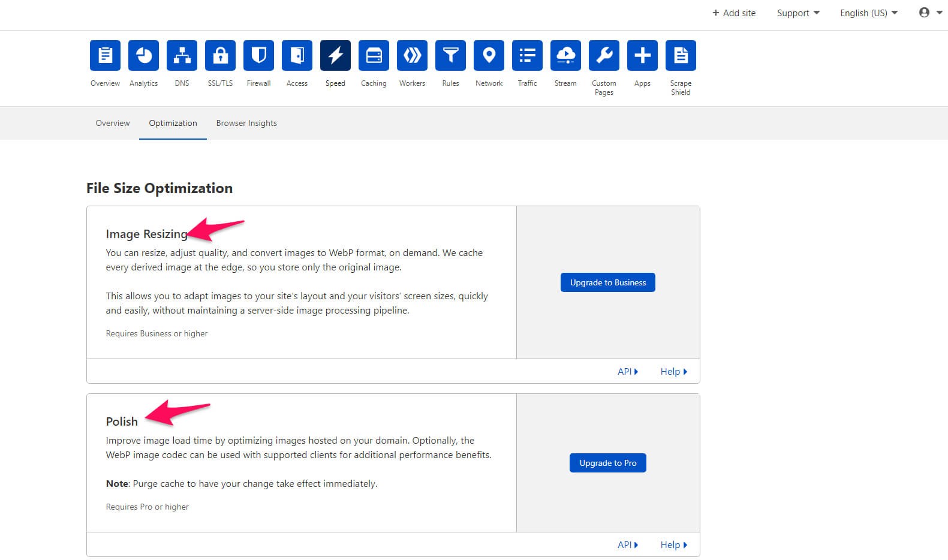
Task: Open the Overview clipboard icon
Action: coord(105,55)
